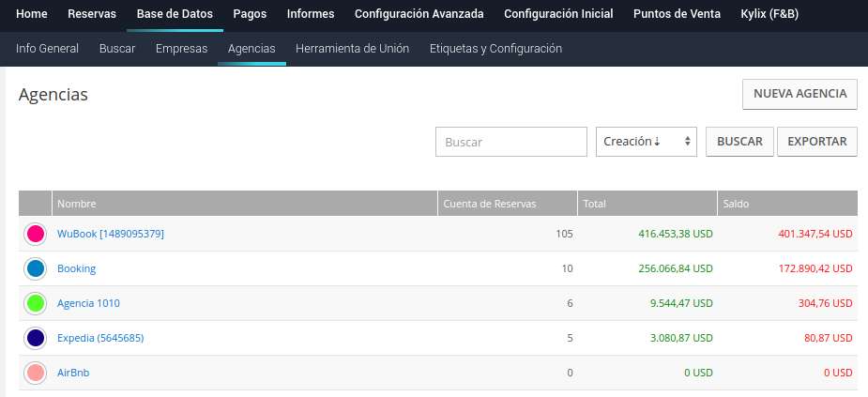Screen dimensions: 868x397
Task: Click Booking reservation count 10
Action: coord(567,268)
